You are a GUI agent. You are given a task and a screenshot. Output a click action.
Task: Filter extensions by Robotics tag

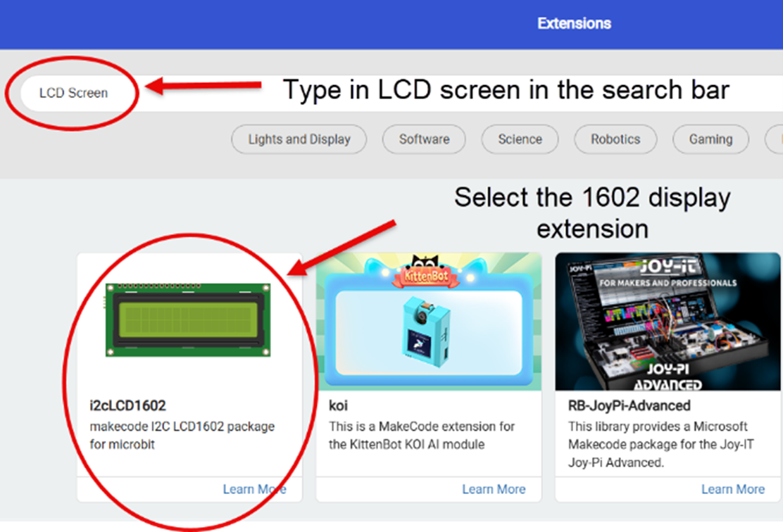pos(615,139)
